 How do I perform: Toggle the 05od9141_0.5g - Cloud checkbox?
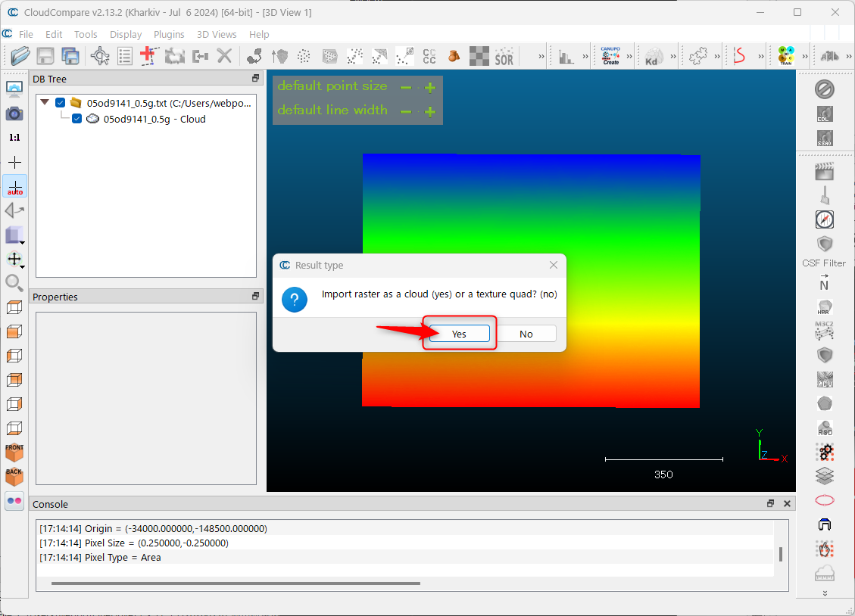pyautogui.click(x=76, y=119)
